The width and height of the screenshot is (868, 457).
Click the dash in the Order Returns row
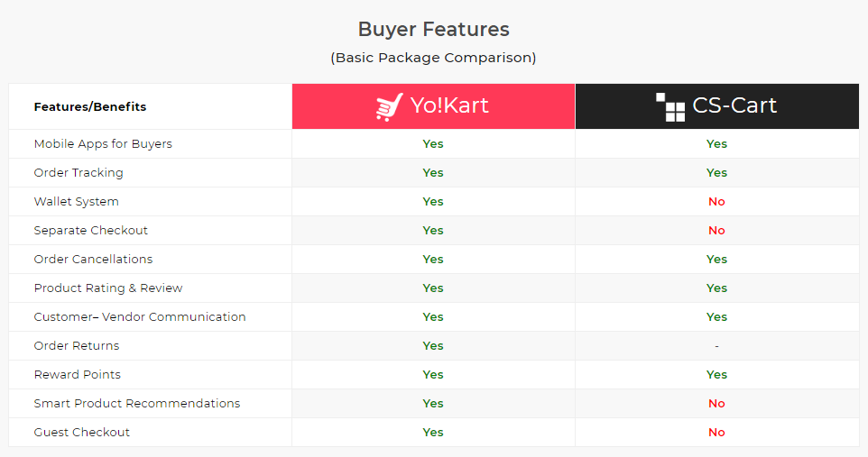point(717,346)
